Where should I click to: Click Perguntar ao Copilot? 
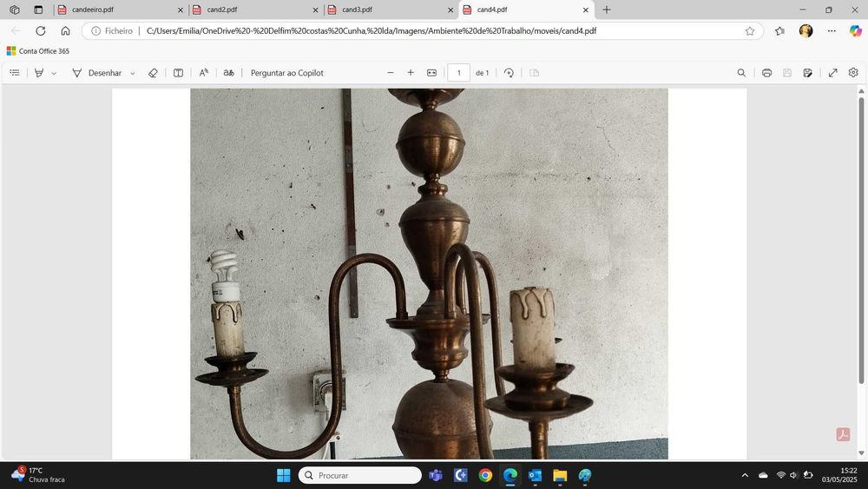[x=286, y=73]
